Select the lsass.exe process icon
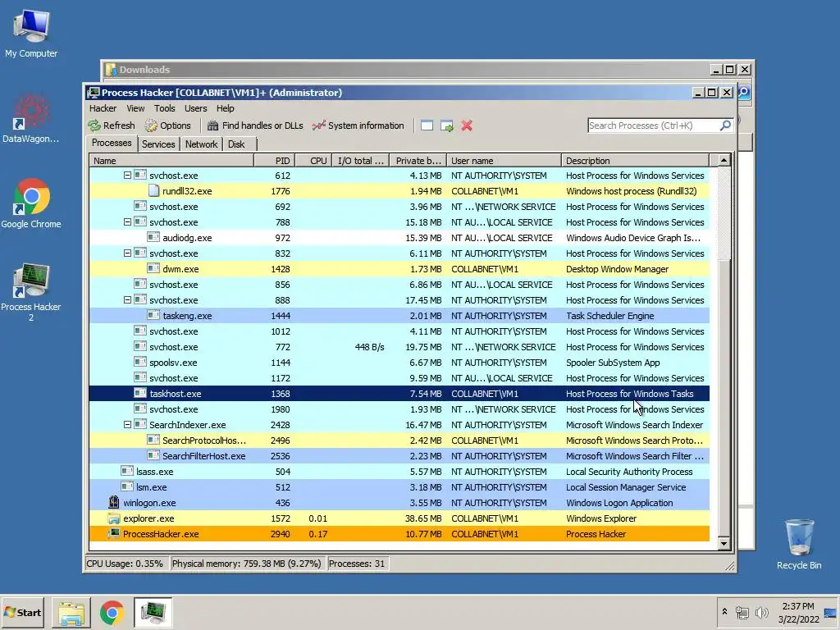 point(127,471)
